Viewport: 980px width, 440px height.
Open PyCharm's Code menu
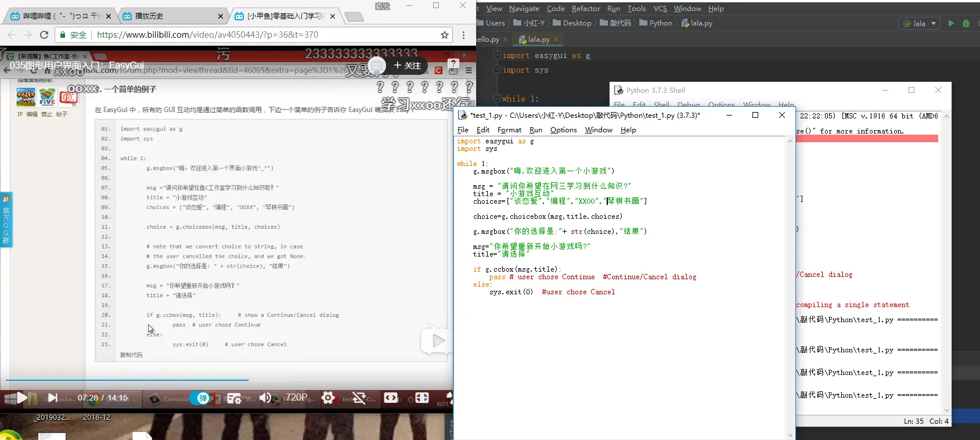(556, 9)
